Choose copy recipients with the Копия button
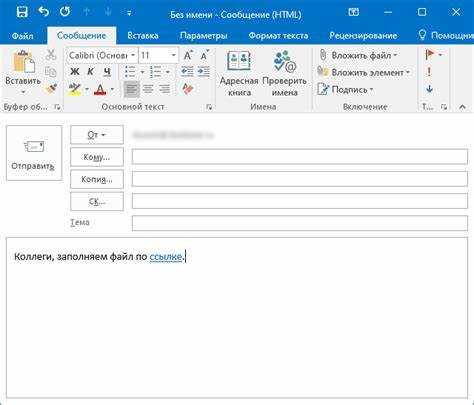474x405 pixels. click(x=97, y=179)
